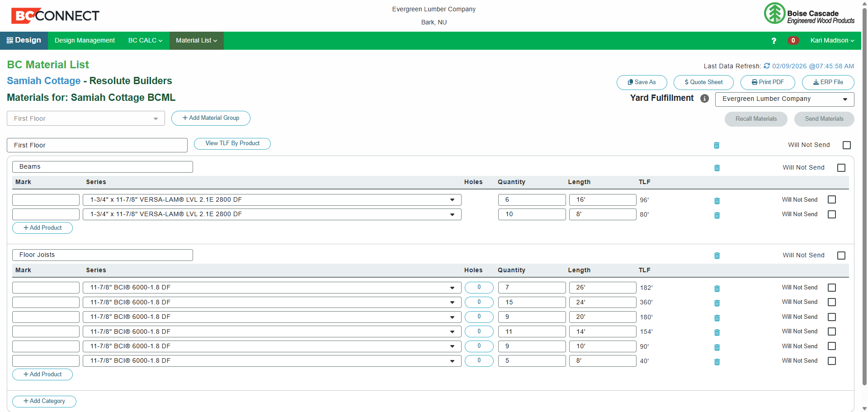Screen dimensions: 868x412
Task: Open the Design Management tab
Action: tap(85, 41)
